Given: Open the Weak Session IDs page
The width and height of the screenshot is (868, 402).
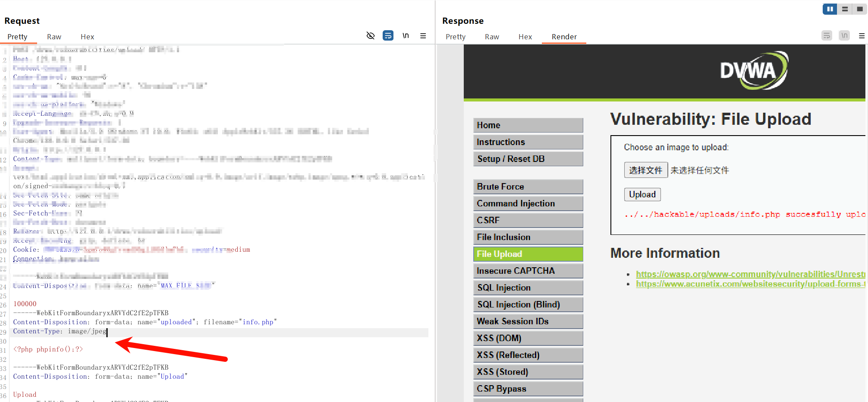Looking at the screenshot, I should (528, 321).
